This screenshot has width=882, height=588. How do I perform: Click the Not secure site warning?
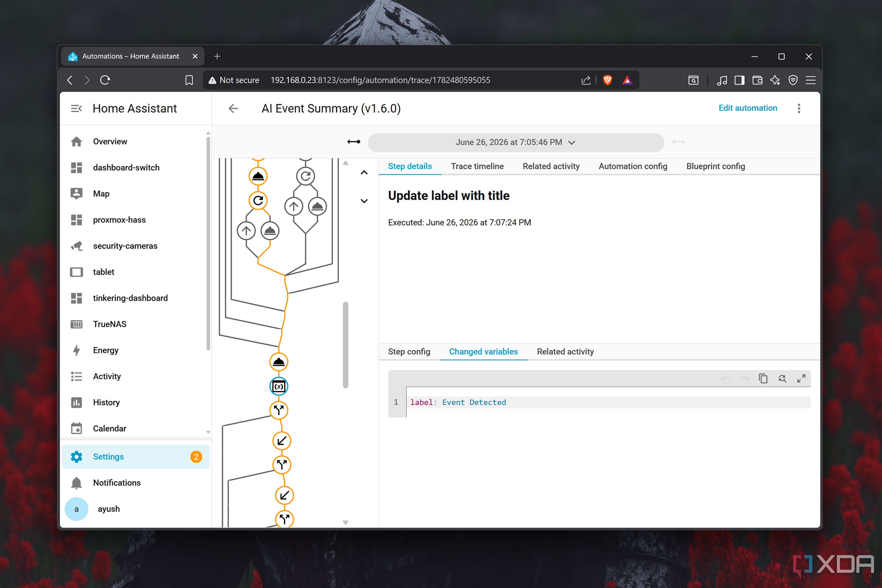coord(234,80)
